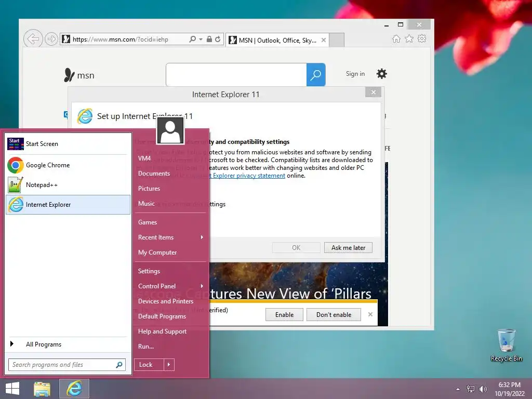Click the Ask me later button
The image size is (532, 399).
pos(348,248)
